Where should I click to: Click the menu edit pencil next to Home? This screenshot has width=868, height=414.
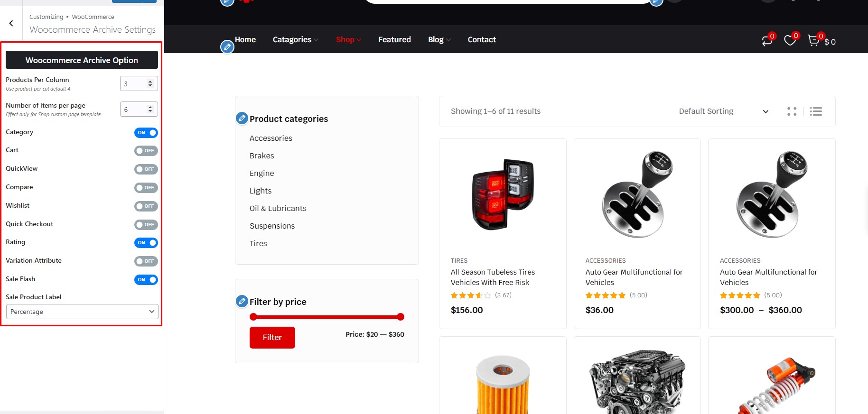click(227, 47)
